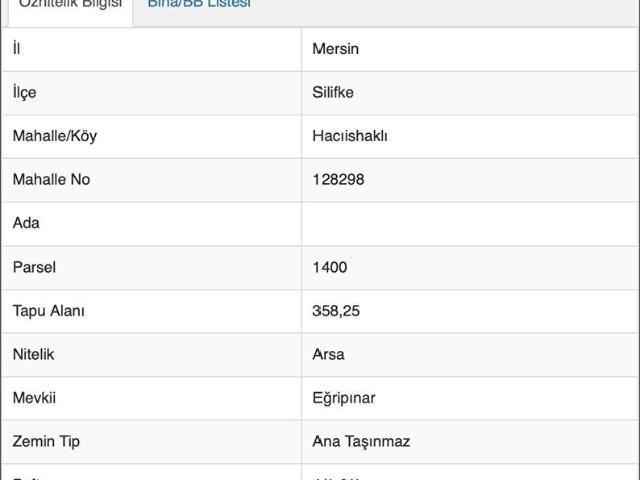The height and width of the screenshot is (480, 640).
Task: Click the İlçe row label
Action: (x=24, y=93)
